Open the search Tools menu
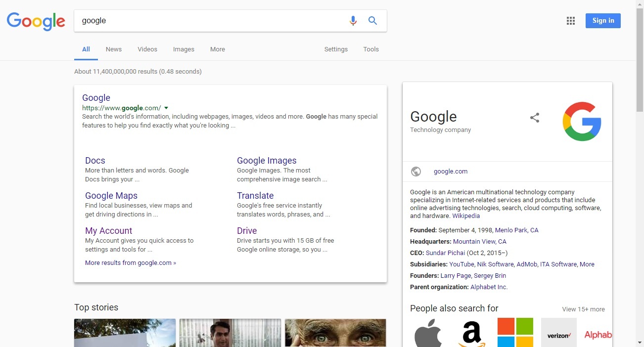Image resolution: width=644 pixels, height=347 pixels. pos(371,49)
